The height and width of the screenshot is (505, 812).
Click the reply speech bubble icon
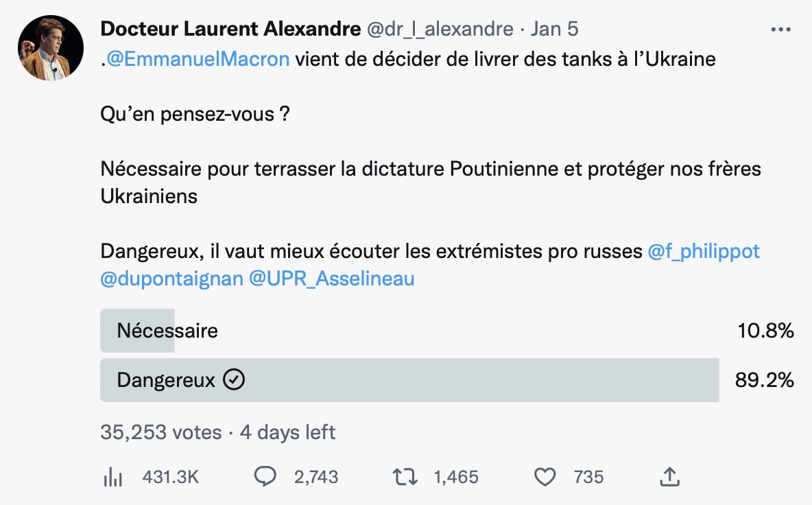pos(265,476)
